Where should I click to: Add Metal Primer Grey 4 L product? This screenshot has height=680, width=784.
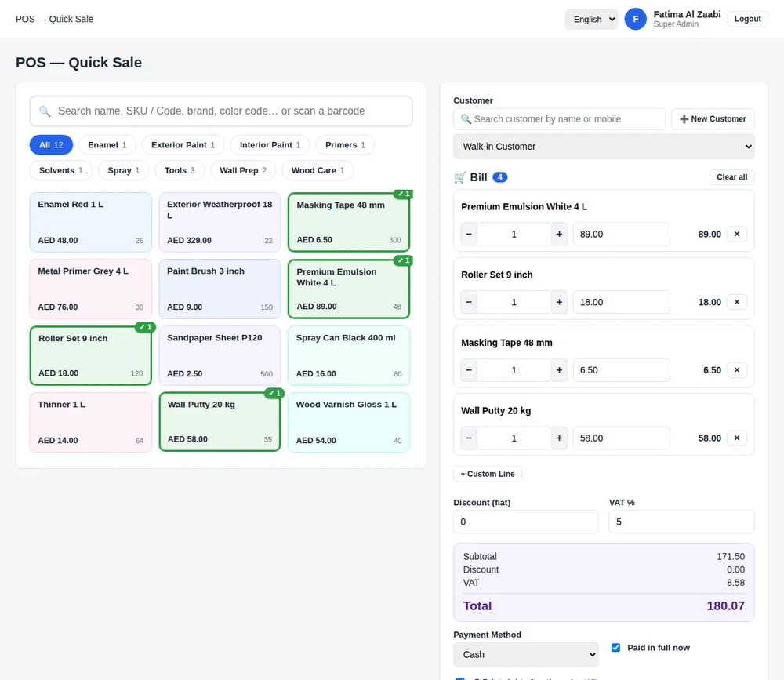(90, 289)
